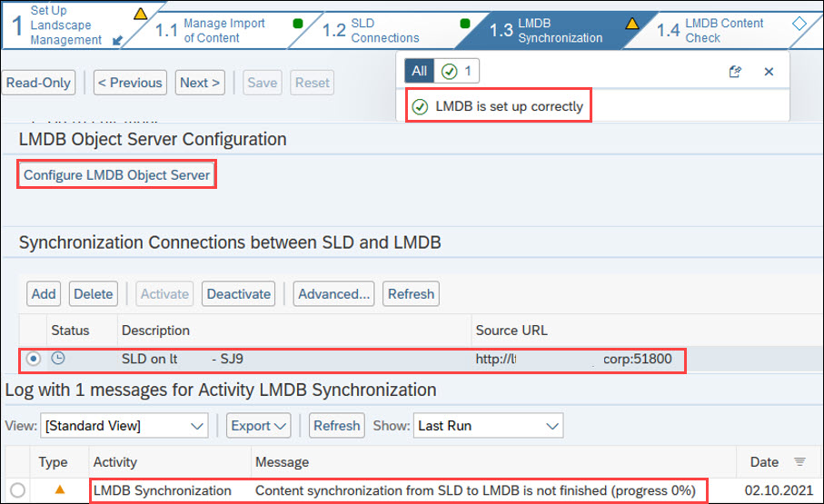824x504 pixels.
Task: Click the clock status icon in SLD row
Action: pyautogui.click(x=58, y=359)
